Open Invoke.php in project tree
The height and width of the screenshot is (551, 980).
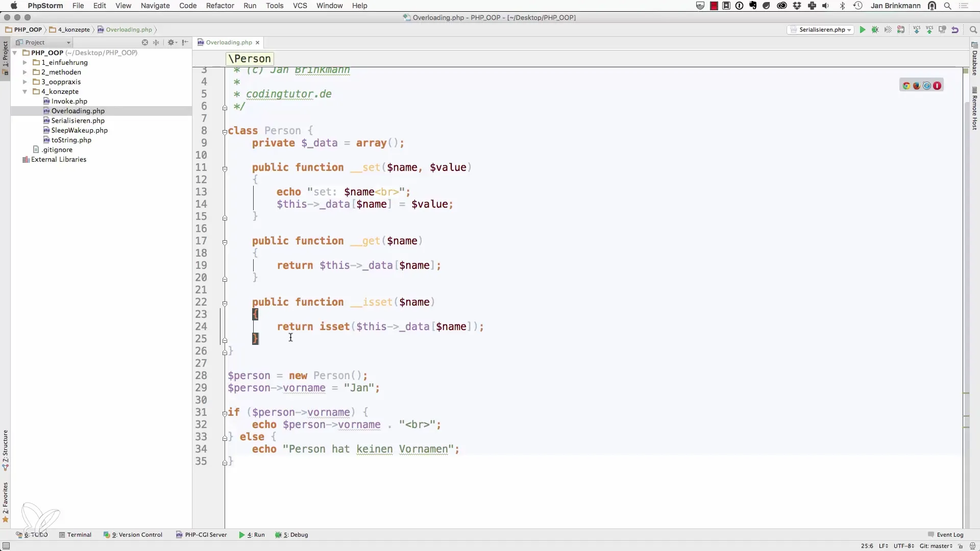(x=65, y=101)
